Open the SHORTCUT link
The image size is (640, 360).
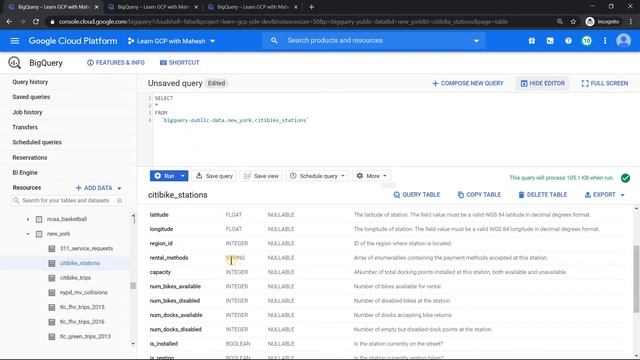[180, 62]
